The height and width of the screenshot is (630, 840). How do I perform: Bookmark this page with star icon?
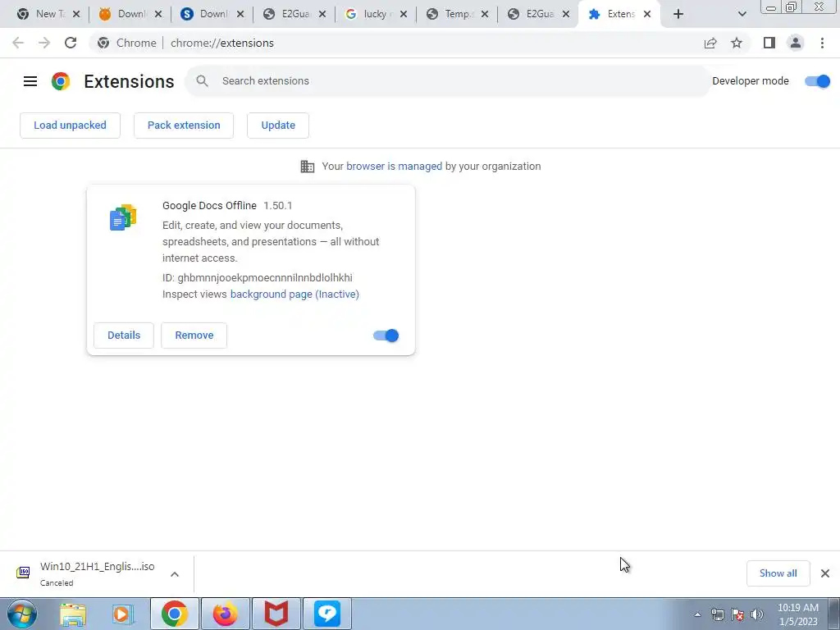pyautogui.click(x=737, y=43)
